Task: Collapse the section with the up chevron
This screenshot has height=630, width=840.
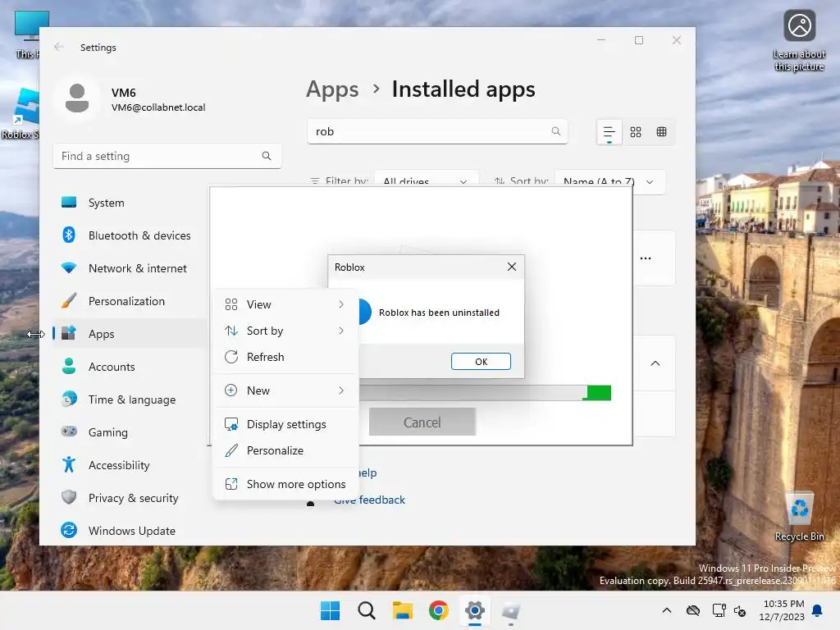Action: (x=655, y=363)
